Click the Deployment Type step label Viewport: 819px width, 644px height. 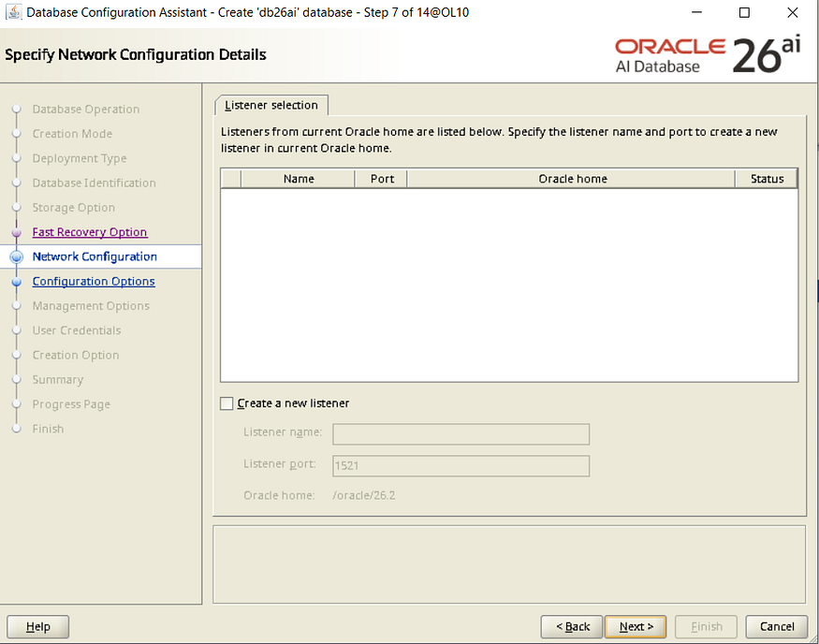tap(80, 158)
